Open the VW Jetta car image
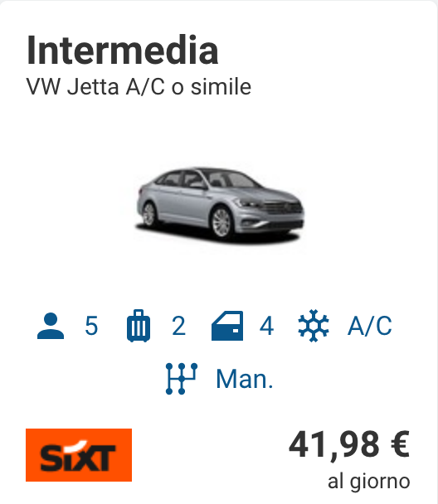The width and height of the screenshot is (438, 504). (x=220, y=205)
